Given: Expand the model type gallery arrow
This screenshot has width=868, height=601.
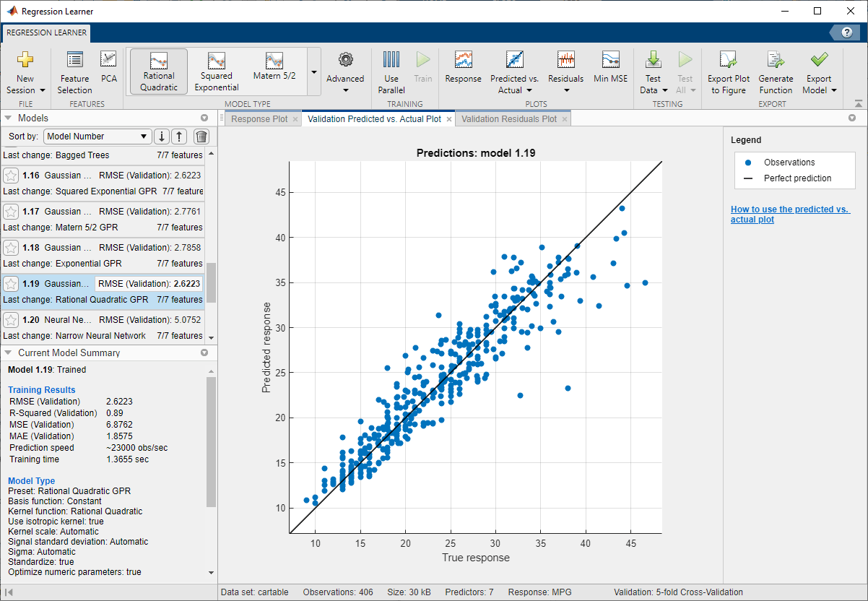Looking at the screenshot, I should (x=313, y=72).
